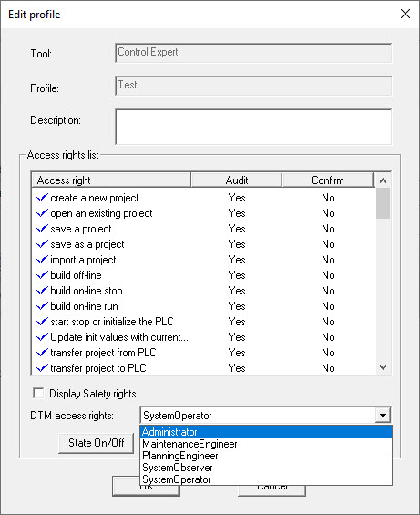Click Audit 'Yes' for create a new project
This screenshot has height=515, width=420.
[237, 198]
